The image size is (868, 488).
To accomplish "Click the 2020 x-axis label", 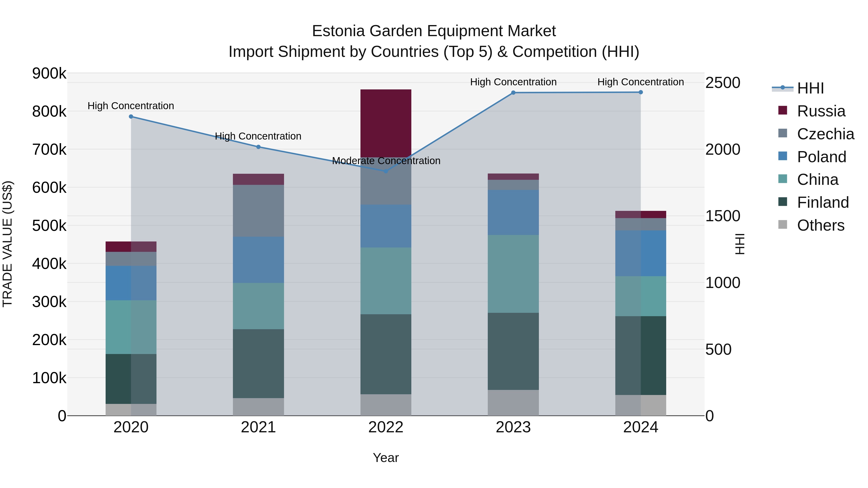I will point(131,427).
